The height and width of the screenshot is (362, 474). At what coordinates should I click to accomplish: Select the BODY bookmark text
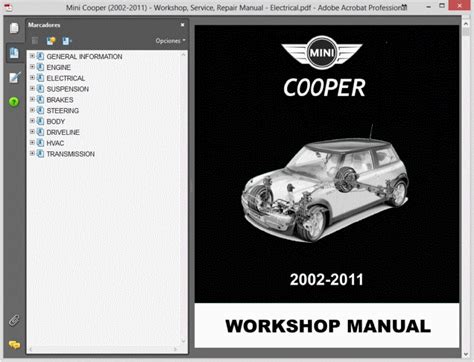pyautogui.click(x=56, y=121)
